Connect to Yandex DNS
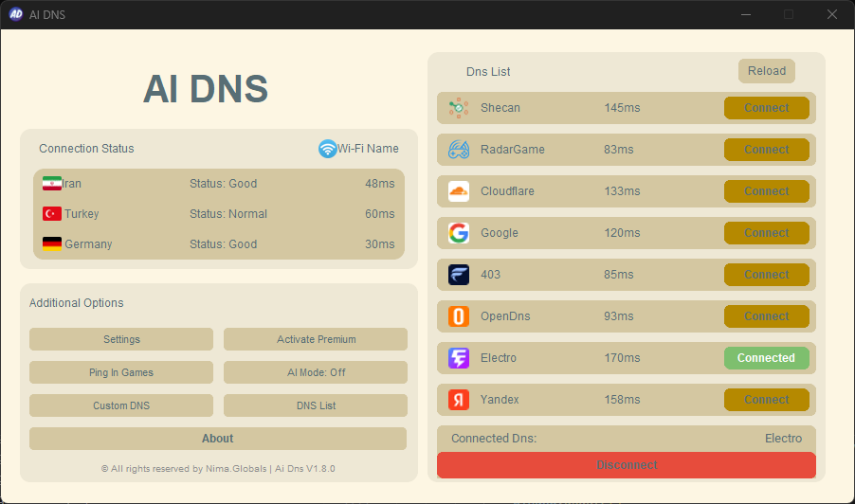This screenshot has width=855, height=504. [x=766, y=400]
